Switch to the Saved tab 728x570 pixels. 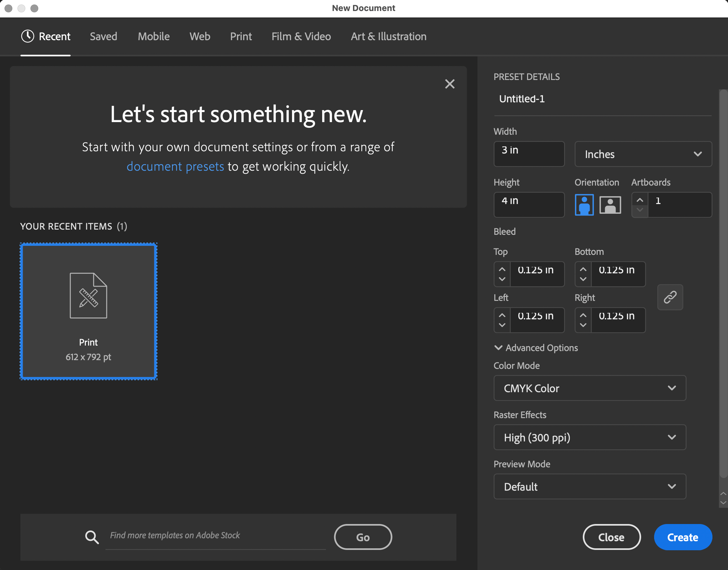pos(103,36)
